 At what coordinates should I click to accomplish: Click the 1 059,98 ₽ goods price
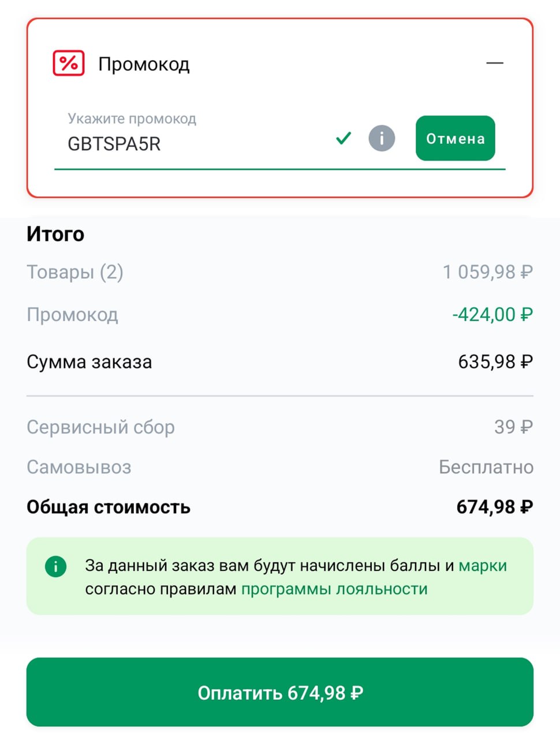488,272
